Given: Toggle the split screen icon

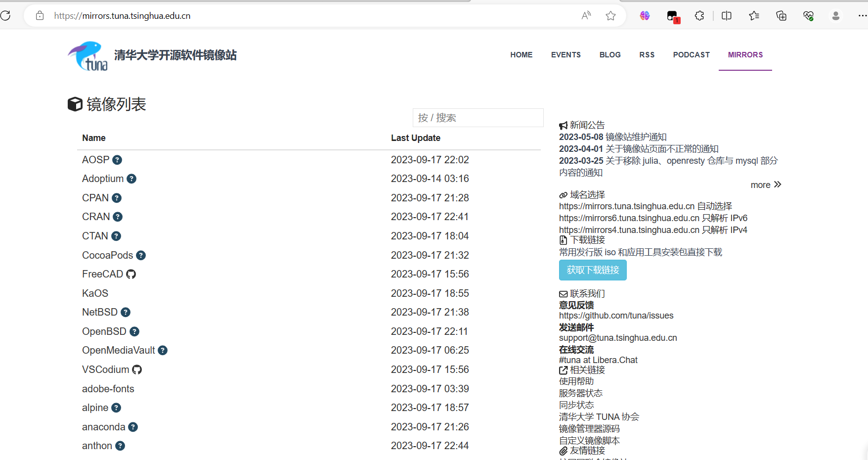Looking at the screenshot, I should tap(727, 16).
